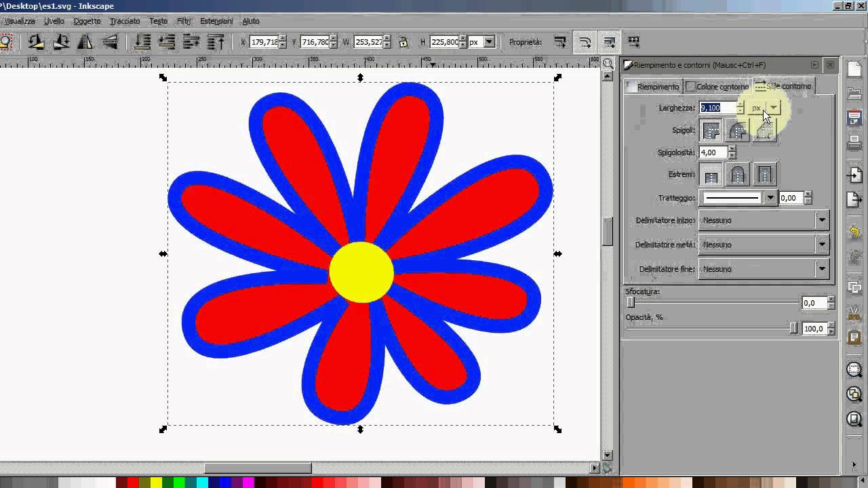Flip selection horizontally using toolbar icon

(85, 42)
